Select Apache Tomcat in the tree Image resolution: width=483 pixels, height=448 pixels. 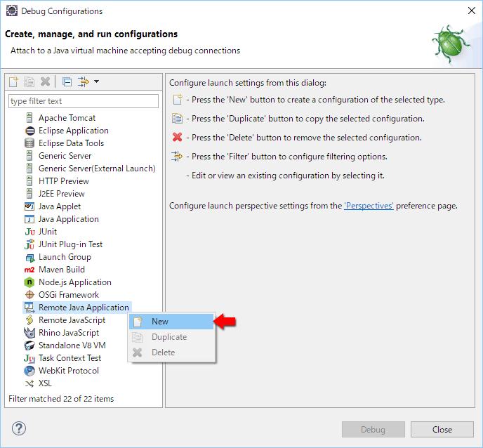pos(67,118)
